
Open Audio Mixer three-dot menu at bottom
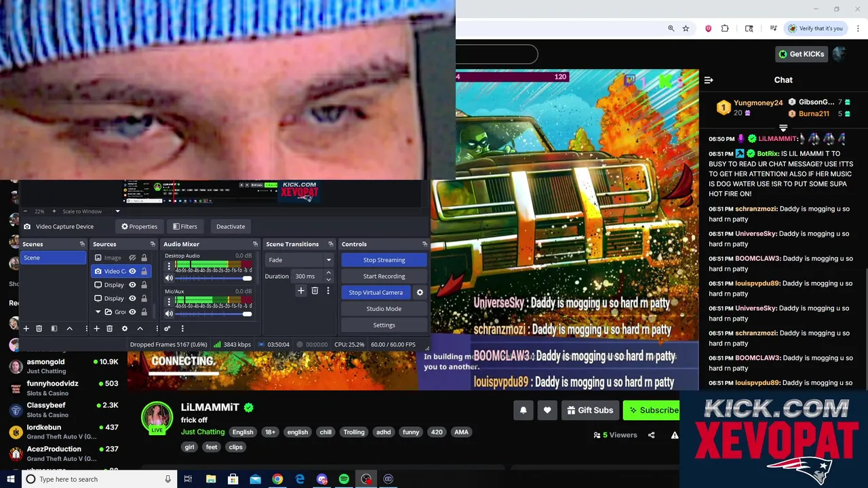182,329
